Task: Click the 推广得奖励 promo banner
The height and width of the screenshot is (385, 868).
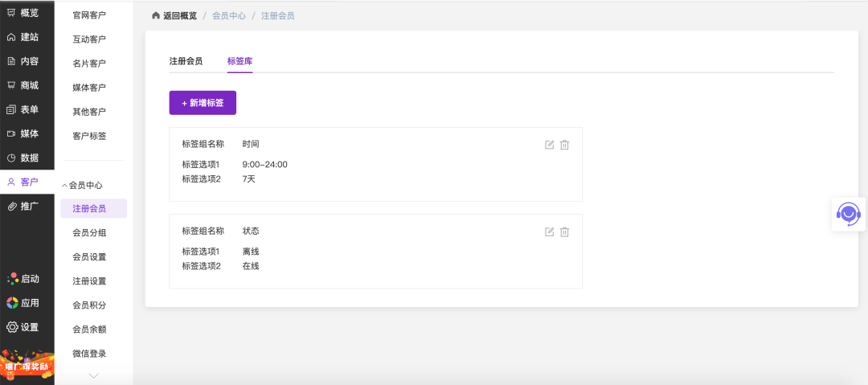Action: click(27, 364)
